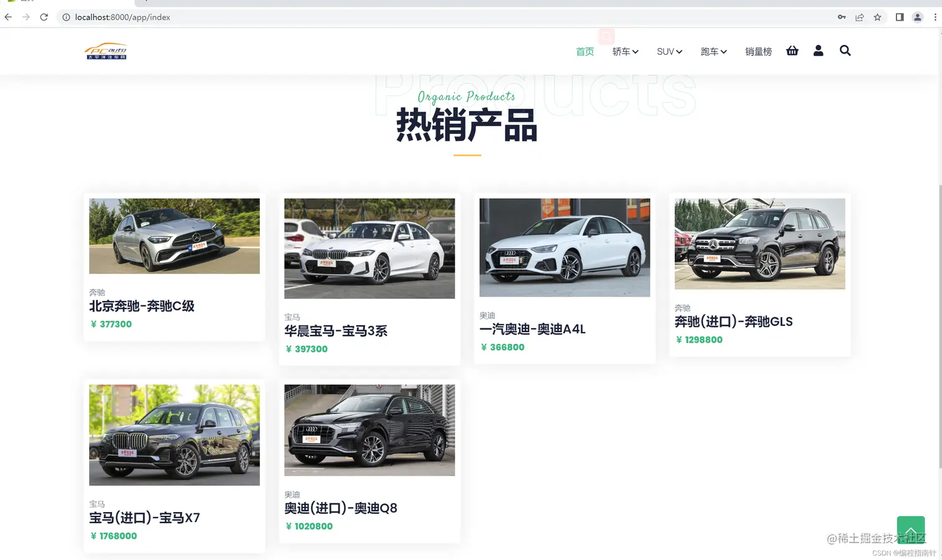
Task: Open 北京奔驰-奔驰C级 product title
Action: point(142,306)
